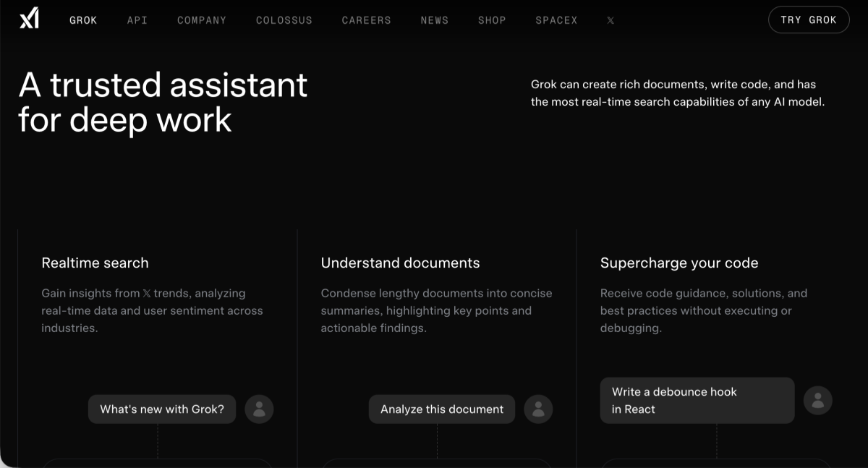
Task: Open the COLOSSUS page
Action: point(284,20)
